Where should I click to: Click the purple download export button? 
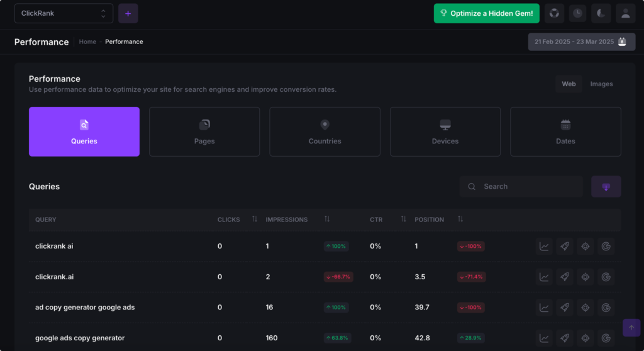click(606, 187)
